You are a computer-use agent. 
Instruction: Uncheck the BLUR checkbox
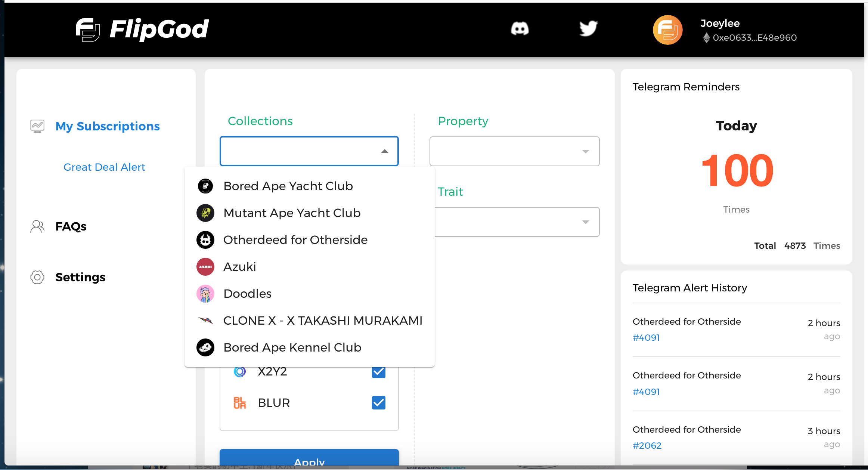tap(379, 403)
